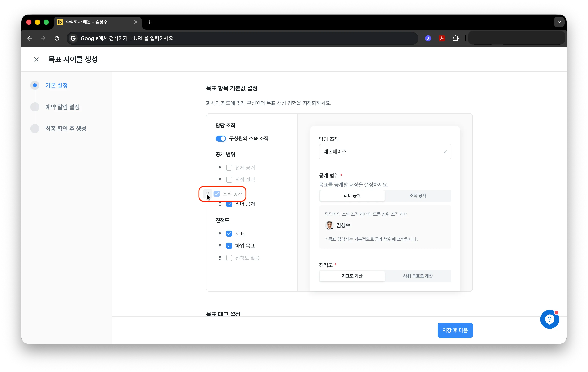Select the 조직 공개 segment tab in preview
Viewport: 588px width, 372px height.
click(418, 195)
